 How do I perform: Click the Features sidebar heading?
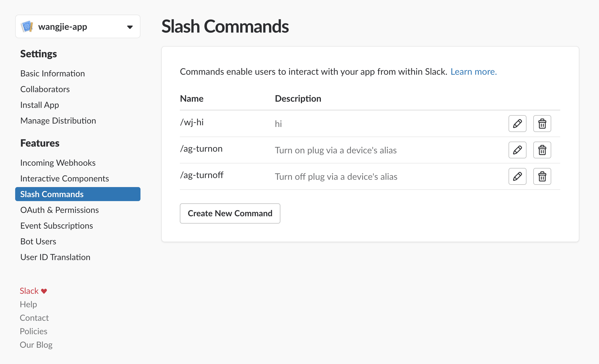pos(40,143)
